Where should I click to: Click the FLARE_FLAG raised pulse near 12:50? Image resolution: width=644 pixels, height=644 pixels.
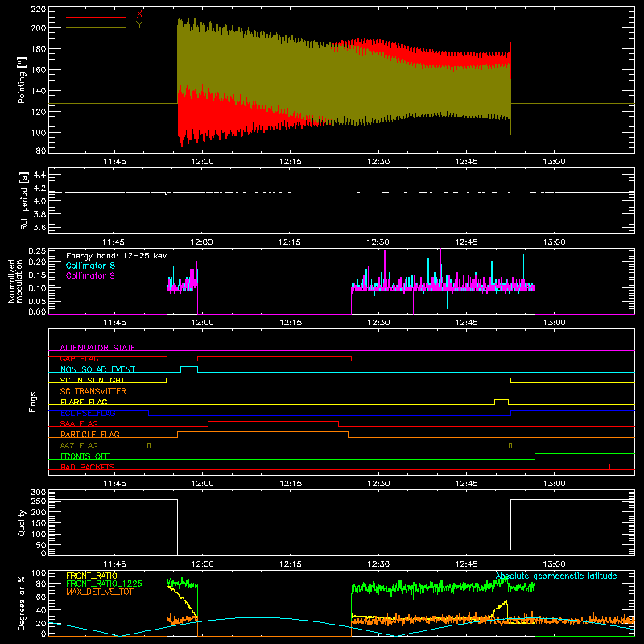coord(502,400)
